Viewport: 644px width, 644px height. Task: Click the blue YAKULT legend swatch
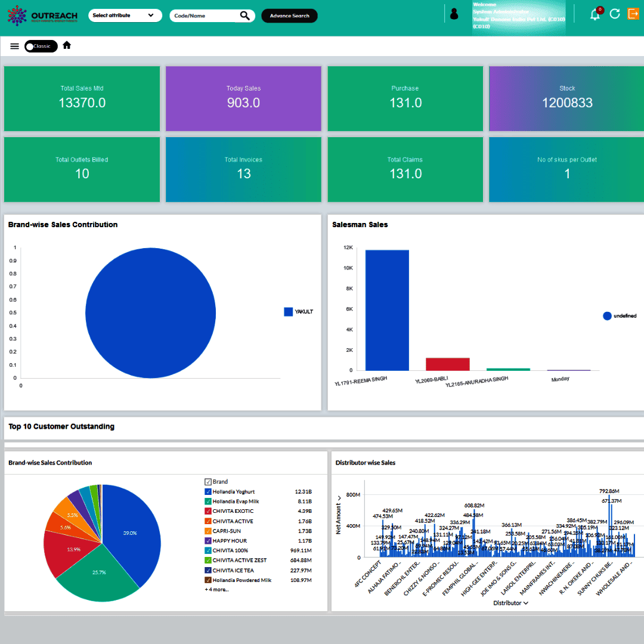coord(289,312)
